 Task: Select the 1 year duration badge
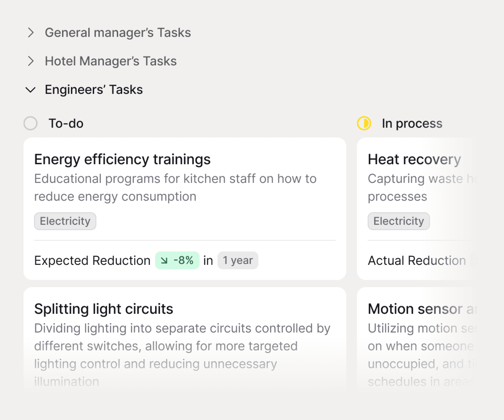point(238,260)
